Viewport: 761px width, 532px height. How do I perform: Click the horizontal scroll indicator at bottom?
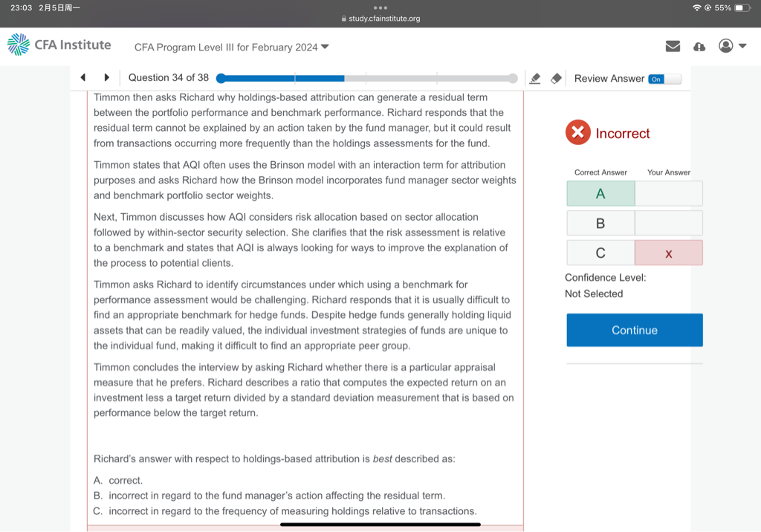(380, 525)
